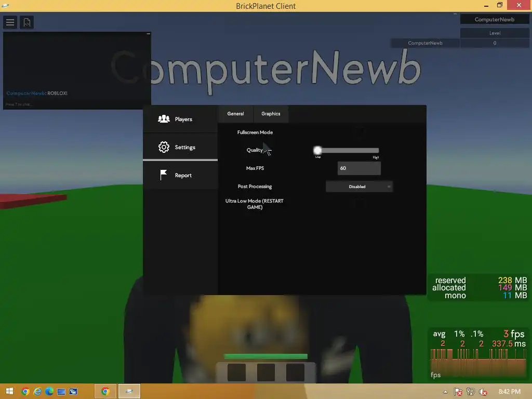532x399 pixels.
Task: Click the muted volume tray icon
Action: click(x=483, y=392)
